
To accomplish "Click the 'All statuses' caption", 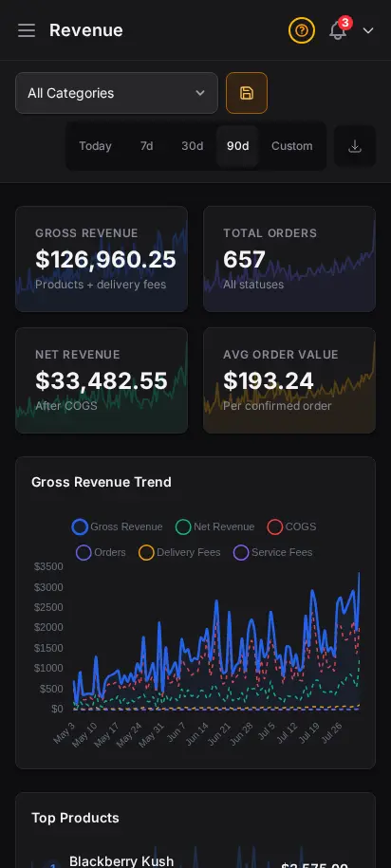I will 253,285.
